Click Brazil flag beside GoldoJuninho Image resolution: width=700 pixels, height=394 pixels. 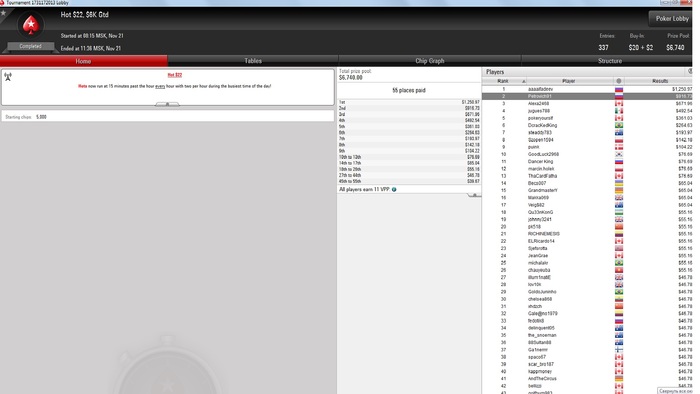(x=619, y=292)
